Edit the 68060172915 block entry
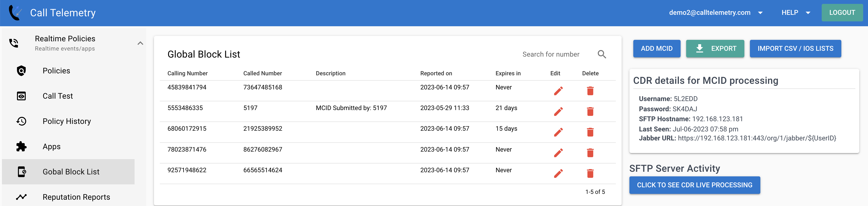The image size is (868, 206). [x=558, y=132]
